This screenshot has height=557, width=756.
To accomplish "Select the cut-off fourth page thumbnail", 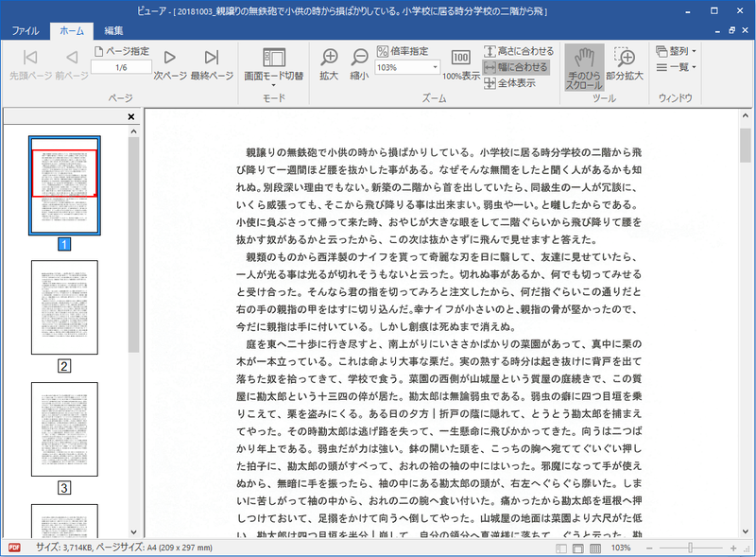I will [64, 521].
